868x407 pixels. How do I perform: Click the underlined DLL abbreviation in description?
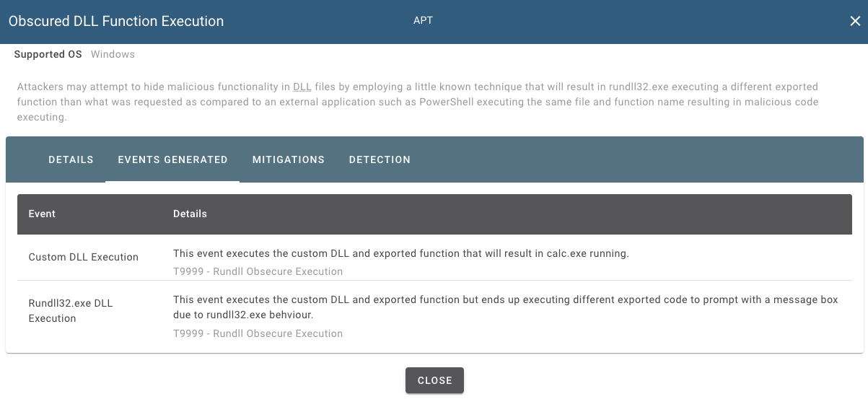[x=302, y=87]
